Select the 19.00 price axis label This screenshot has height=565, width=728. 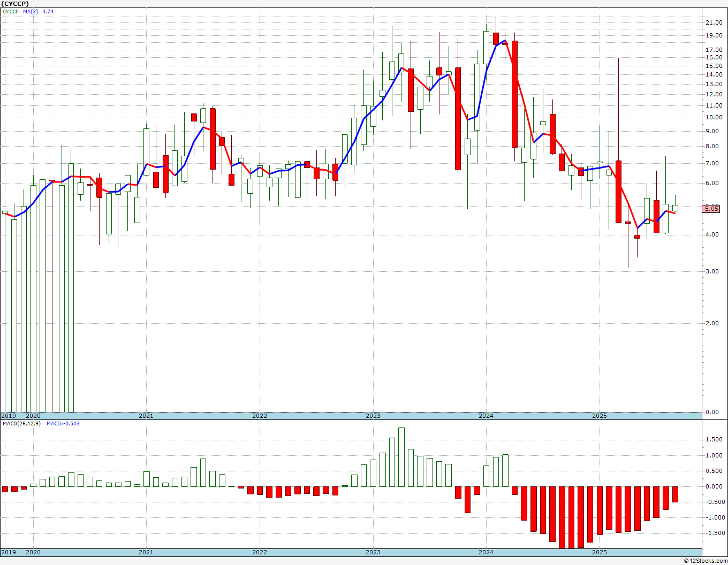pyautogui.click(x=714, y=36)
